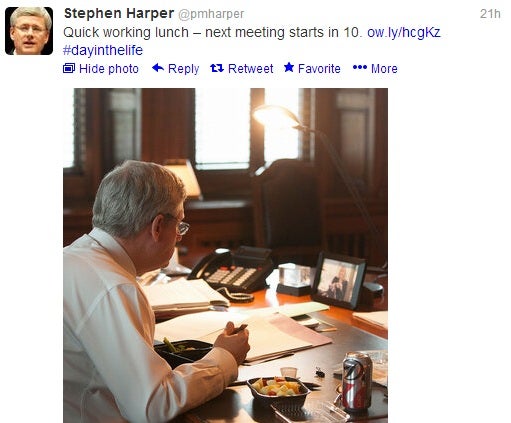Open the embedded working lunch photo
The image size is (511, 423).
pyautogui.click(x=225, y=255)
